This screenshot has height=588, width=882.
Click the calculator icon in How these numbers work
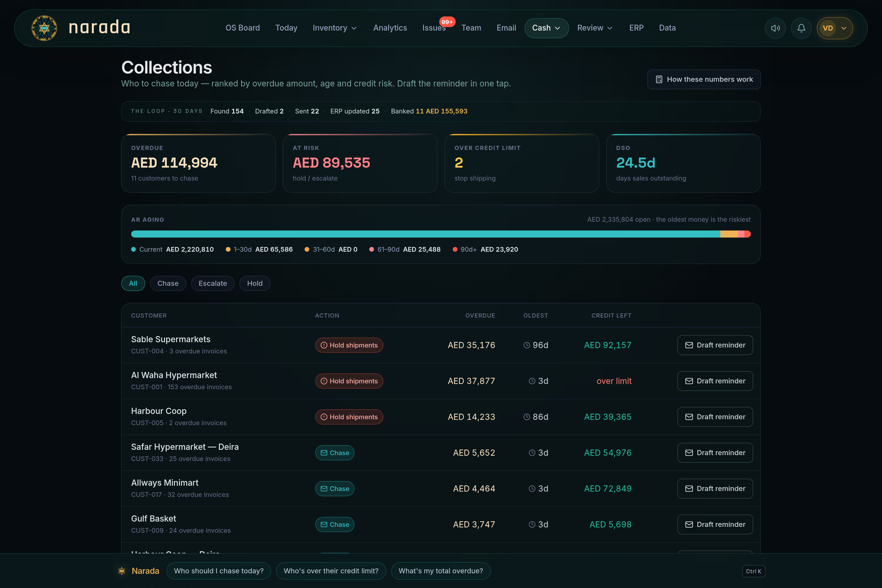[x=659, y=79]
